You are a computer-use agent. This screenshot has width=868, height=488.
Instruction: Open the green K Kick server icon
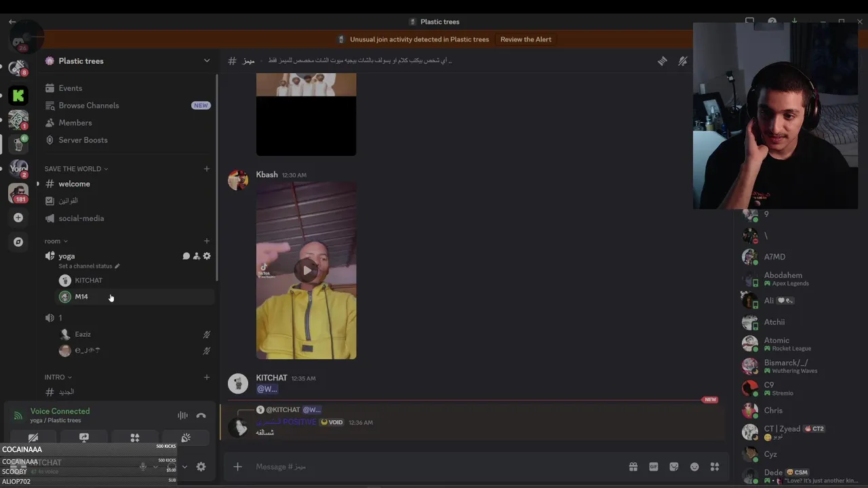[x=18, y=96]
